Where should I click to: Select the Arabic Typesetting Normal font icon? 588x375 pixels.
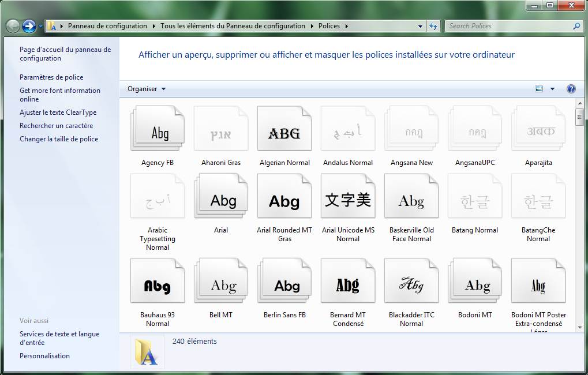pos(158,196)
